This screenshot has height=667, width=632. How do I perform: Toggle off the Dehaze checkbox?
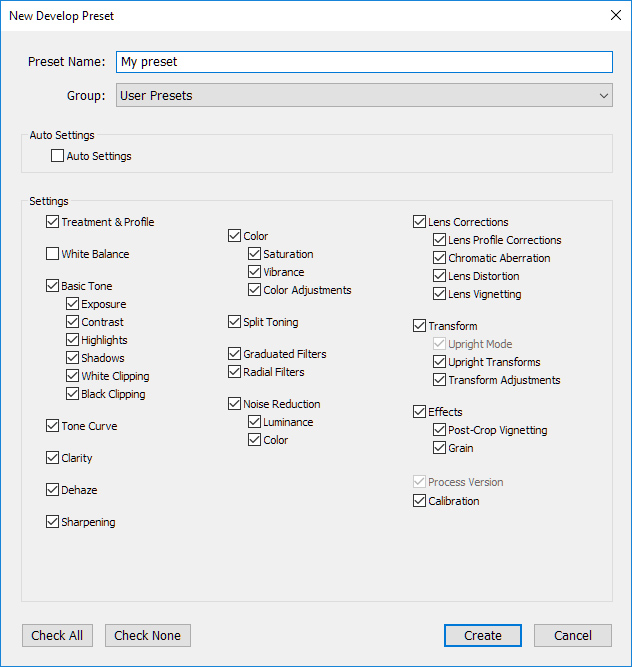coord(53,490)
